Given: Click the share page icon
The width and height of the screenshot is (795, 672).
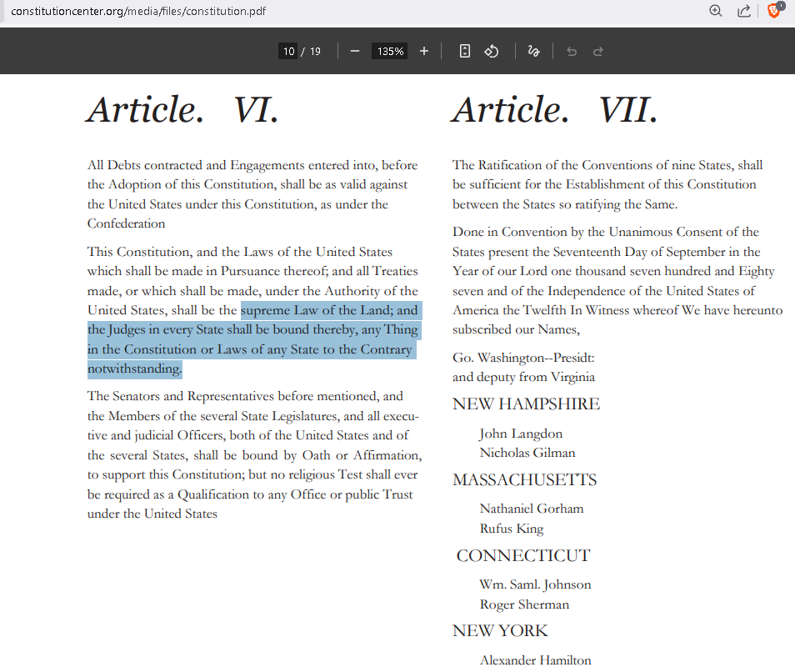Looking at the screenshot, I should coord(743,11).
